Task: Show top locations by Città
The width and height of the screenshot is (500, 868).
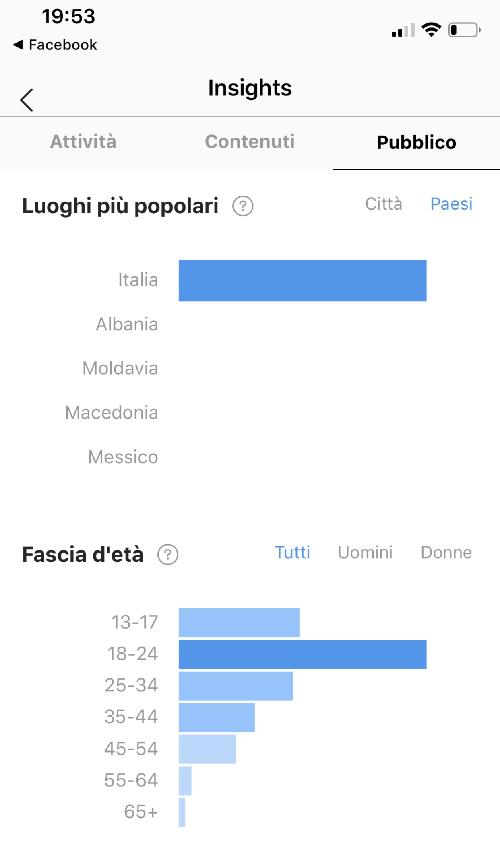Action: pos(383,204)
